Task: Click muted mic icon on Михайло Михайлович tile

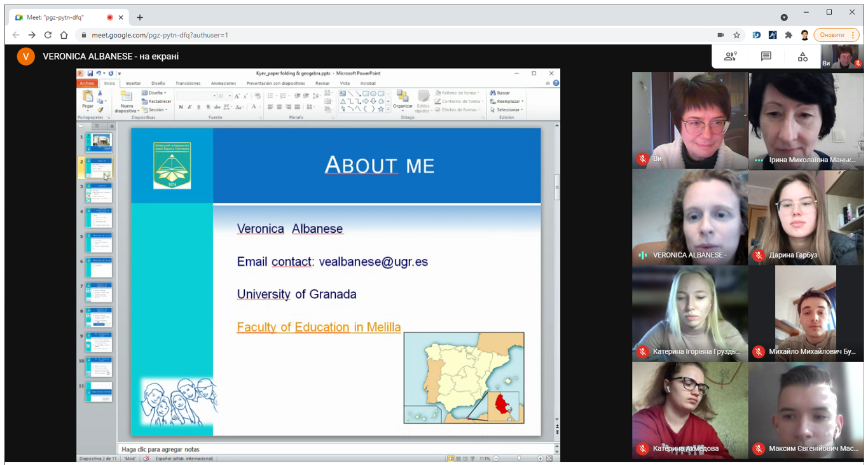Action: tap(758, 352)
